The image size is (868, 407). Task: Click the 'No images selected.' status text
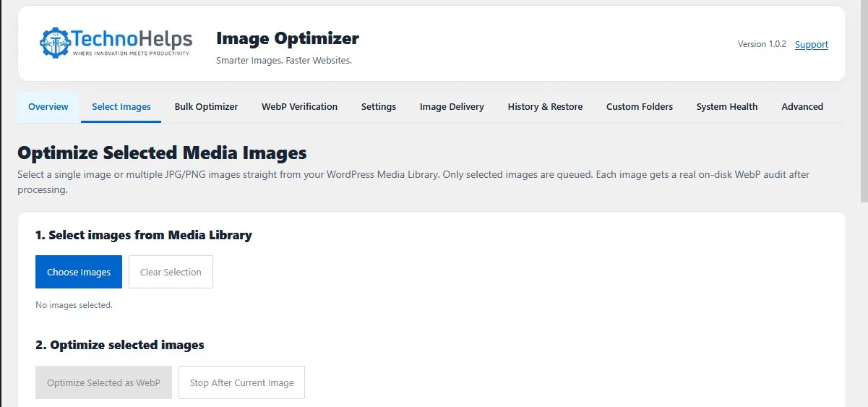tap(74, 305)
